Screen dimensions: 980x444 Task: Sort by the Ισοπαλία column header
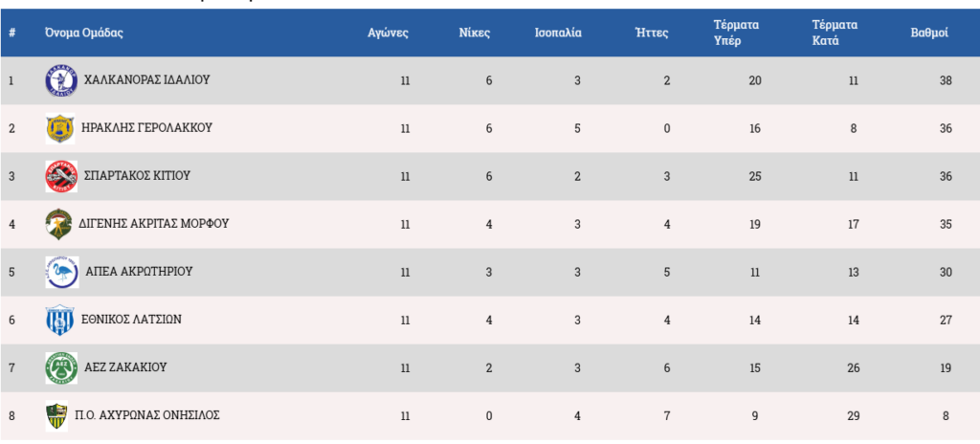coord(558,33)
